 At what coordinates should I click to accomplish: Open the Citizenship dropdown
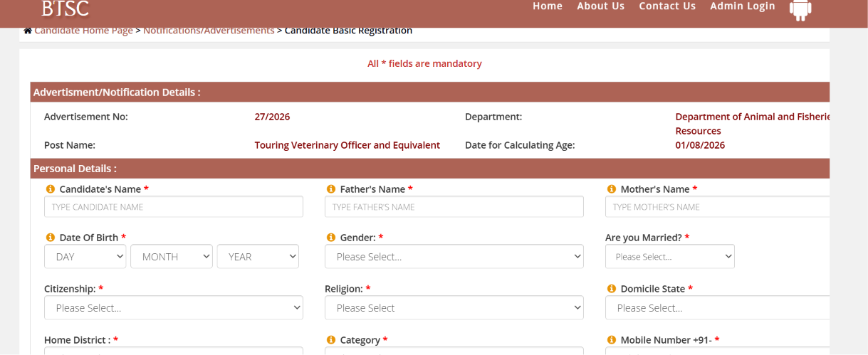[174, 308]
